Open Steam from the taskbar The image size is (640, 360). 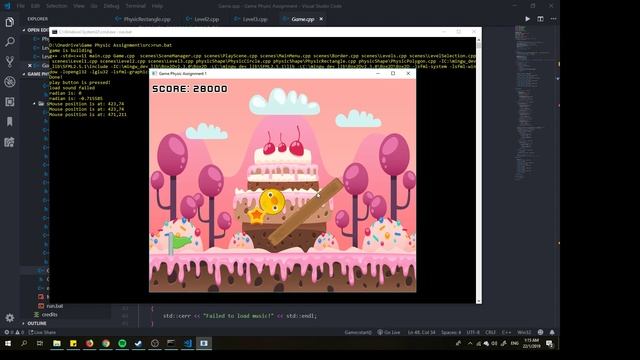pyautogui.click(x=138, y=344)
